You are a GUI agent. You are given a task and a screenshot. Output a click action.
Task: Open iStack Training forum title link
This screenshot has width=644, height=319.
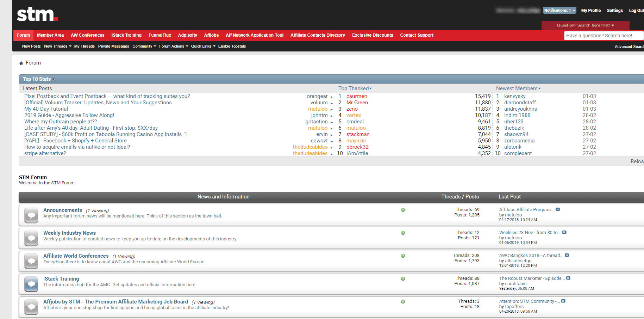click(61, 279)
